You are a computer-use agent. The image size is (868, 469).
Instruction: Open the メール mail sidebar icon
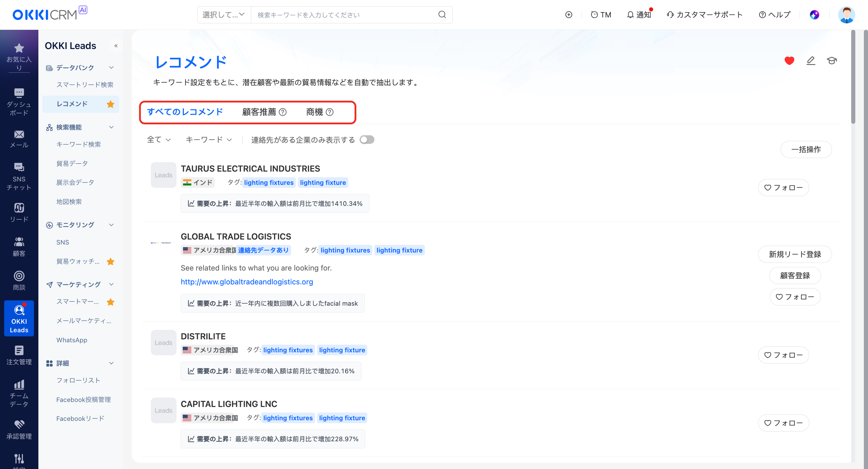[19, 139]
